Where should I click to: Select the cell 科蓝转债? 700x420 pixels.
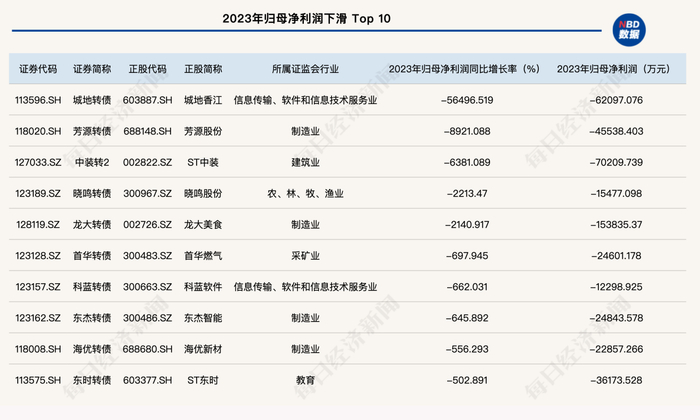coord(92,287)
